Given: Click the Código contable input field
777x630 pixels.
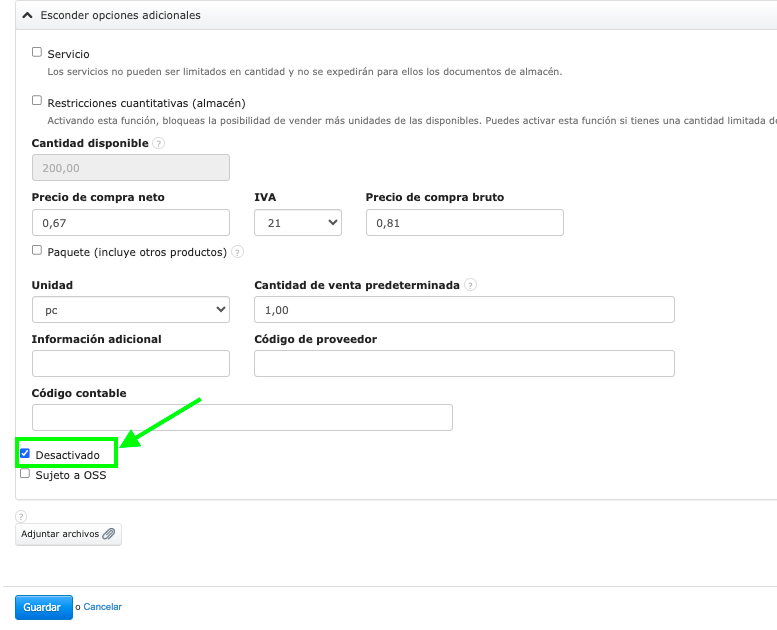Looking at the screenshot, I should point(242,417).
